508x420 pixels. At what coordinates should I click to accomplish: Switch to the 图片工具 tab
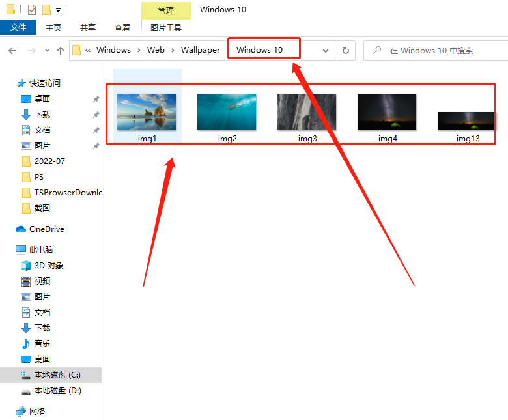pos(166,27)
